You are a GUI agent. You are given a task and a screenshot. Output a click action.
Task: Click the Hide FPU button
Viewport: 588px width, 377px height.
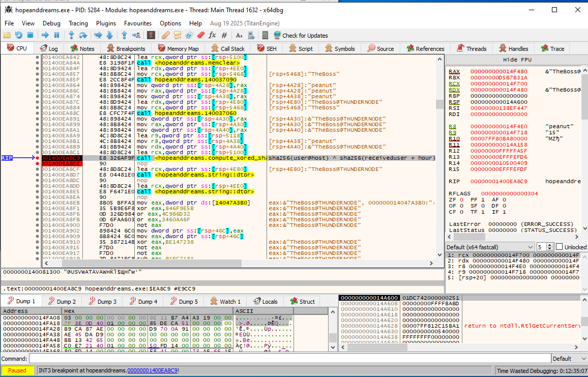coord(517,60)
